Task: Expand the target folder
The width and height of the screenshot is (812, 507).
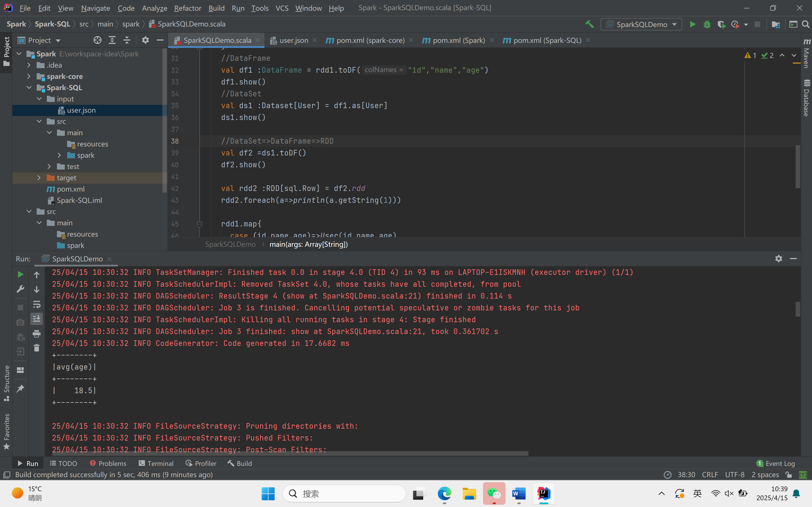Action: pos(39,178)
